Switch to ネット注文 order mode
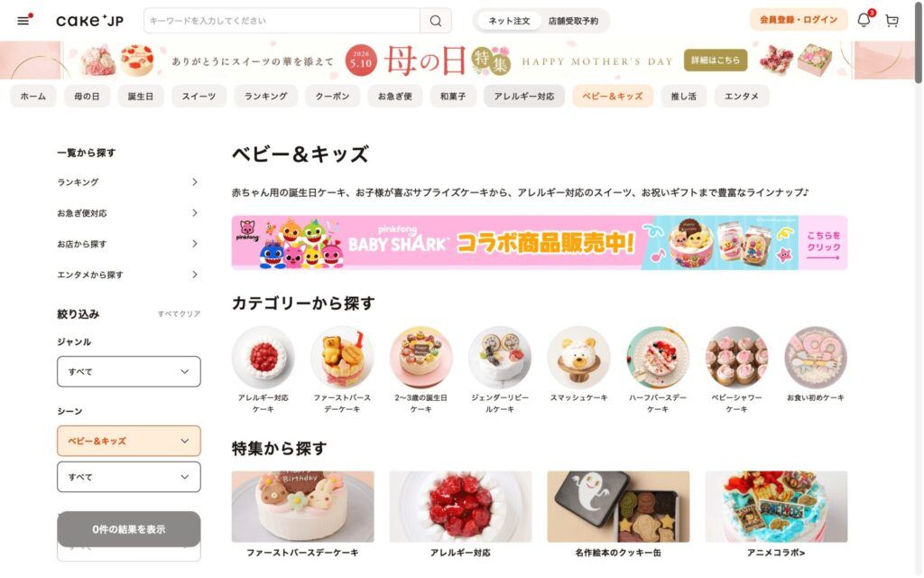Image resolution: width=924 pixels, height=578 pixels. (509, 21)
